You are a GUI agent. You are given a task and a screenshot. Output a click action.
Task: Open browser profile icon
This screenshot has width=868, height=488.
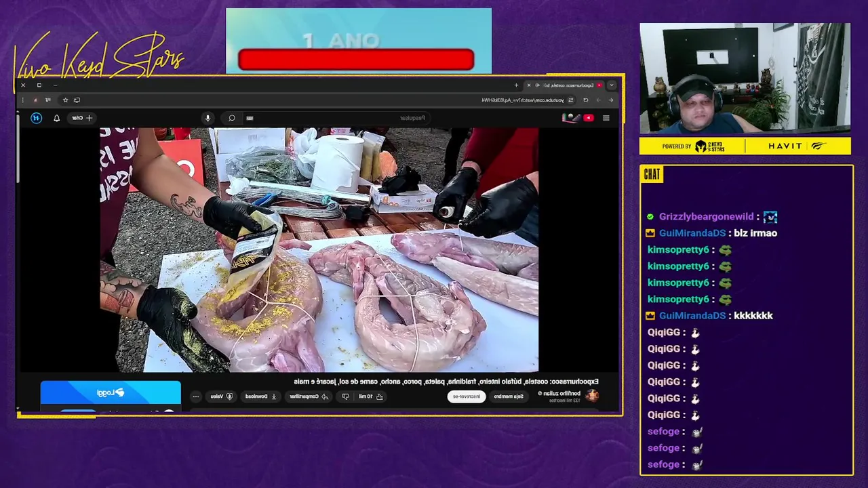click(35, 100)
